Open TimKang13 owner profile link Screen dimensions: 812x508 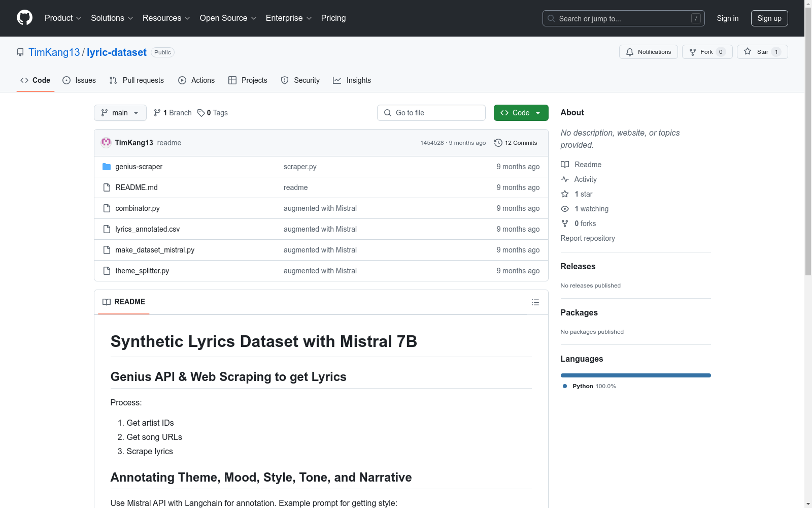pyautogui.click(x=54, y=52)
